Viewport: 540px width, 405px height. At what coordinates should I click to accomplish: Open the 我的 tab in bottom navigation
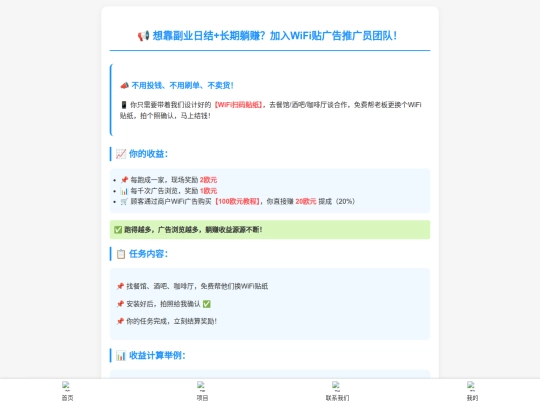(x=472, y=391)
